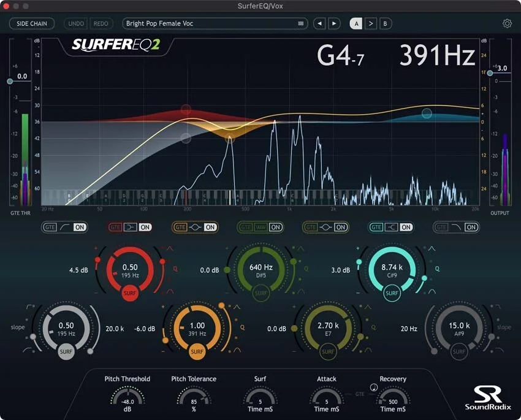Toggle the gray high-pass band SURF button

(x=66, y=351)
